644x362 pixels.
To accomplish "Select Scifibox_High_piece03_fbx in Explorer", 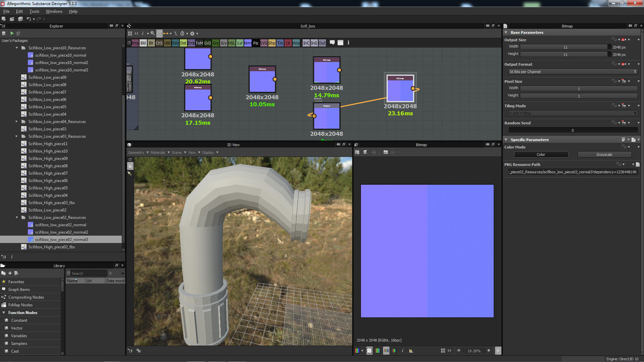I will point(51,203).
